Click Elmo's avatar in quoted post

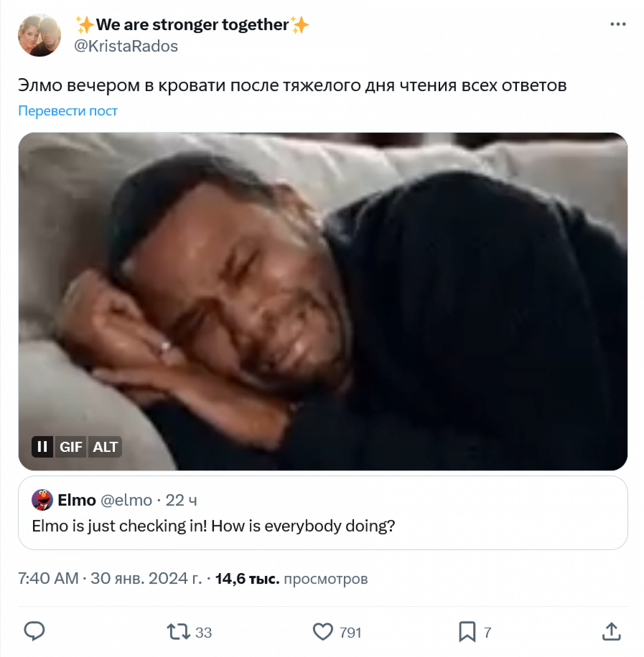click(x=42, y=500)
